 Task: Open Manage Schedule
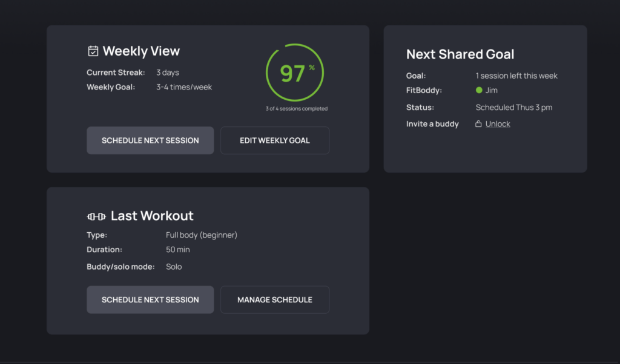point(274,300)
